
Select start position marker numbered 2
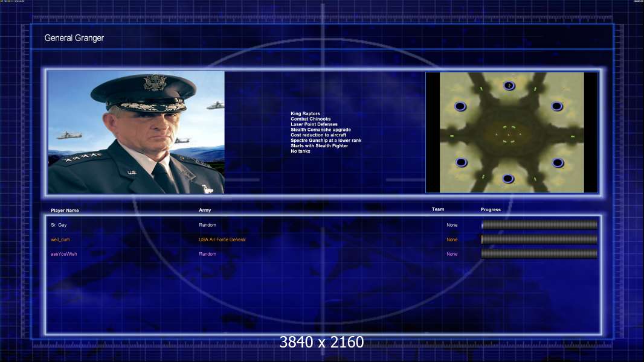point(509,86)
